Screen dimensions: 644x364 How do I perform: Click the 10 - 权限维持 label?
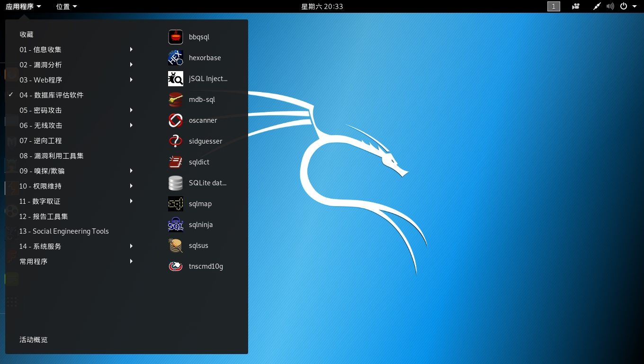click(x=40, y=186)
